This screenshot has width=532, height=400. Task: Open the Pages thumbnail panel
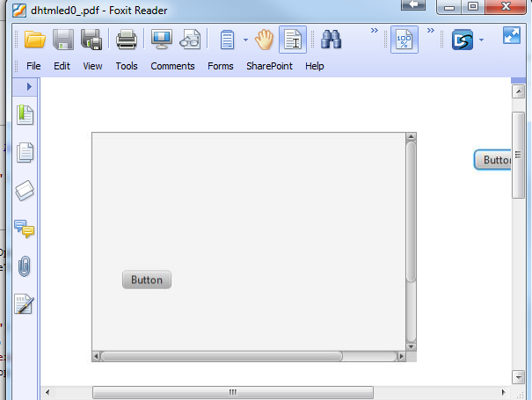click(x=26, y=152)
